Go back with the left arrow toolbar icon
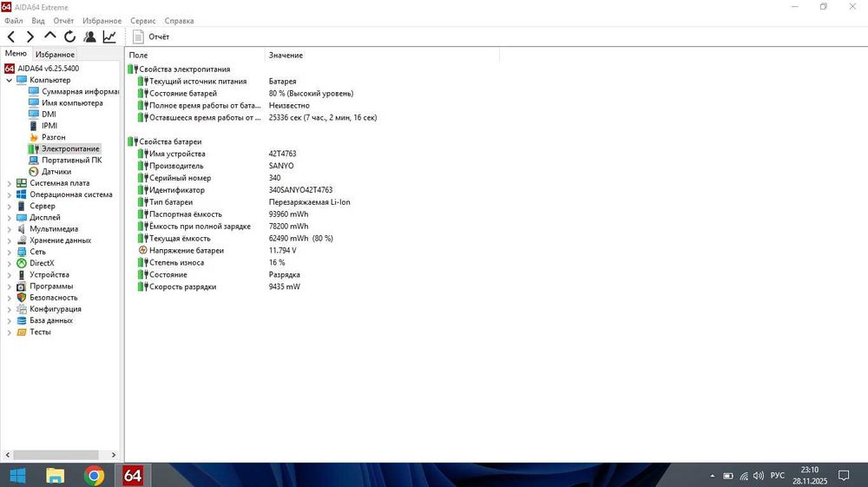This screenshot has width=868, height=487. [x=11, y=37]
